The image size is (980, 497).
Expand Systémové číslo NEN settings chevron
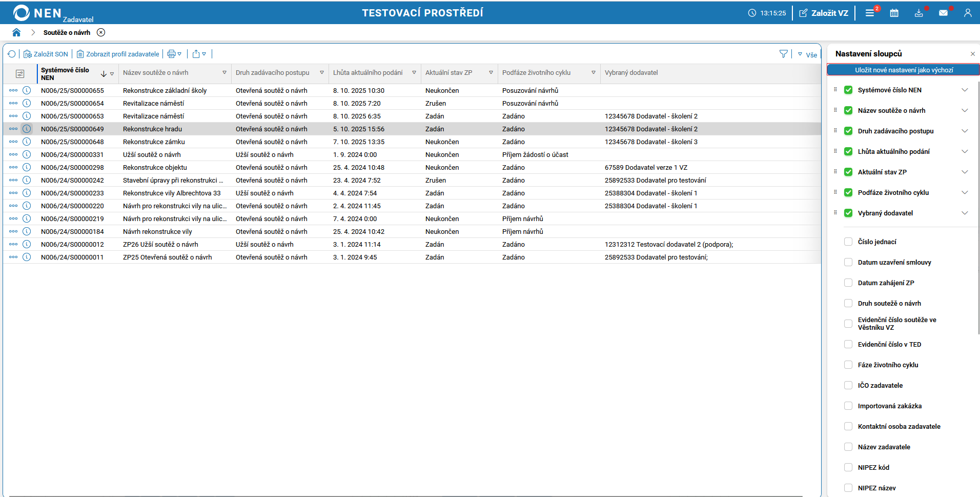click(965, 90)
